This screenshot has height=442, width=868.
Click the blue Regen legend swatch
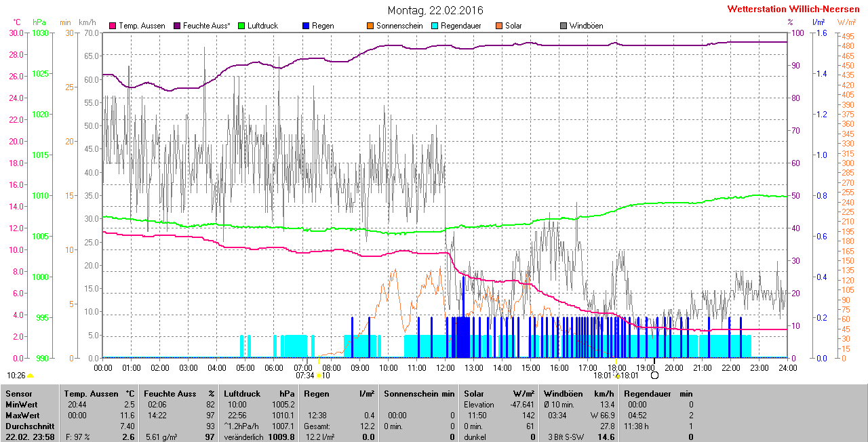[307, 26]
